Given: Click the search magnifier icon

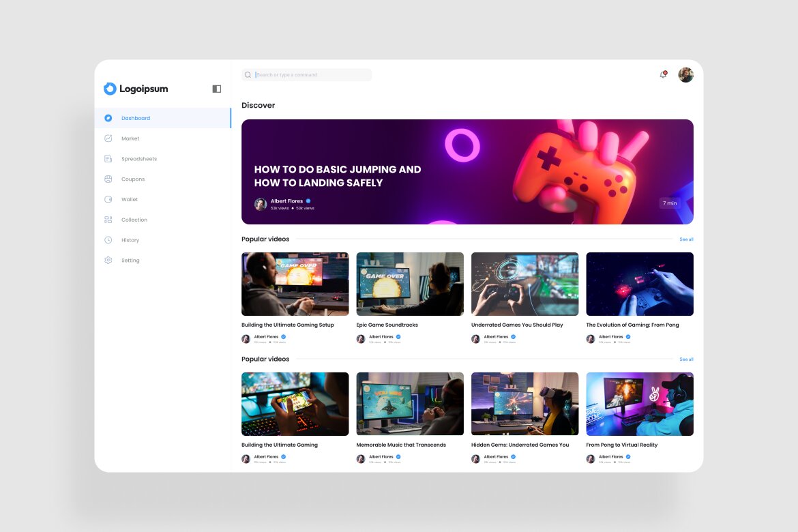Looking at the screenshot, I should click(248, 74).
